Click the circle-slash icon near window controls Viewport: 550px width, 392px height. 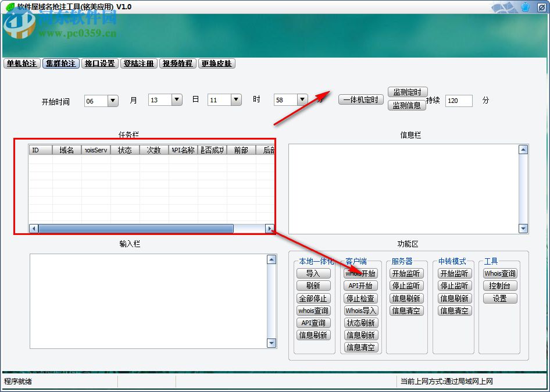point(542,7)
